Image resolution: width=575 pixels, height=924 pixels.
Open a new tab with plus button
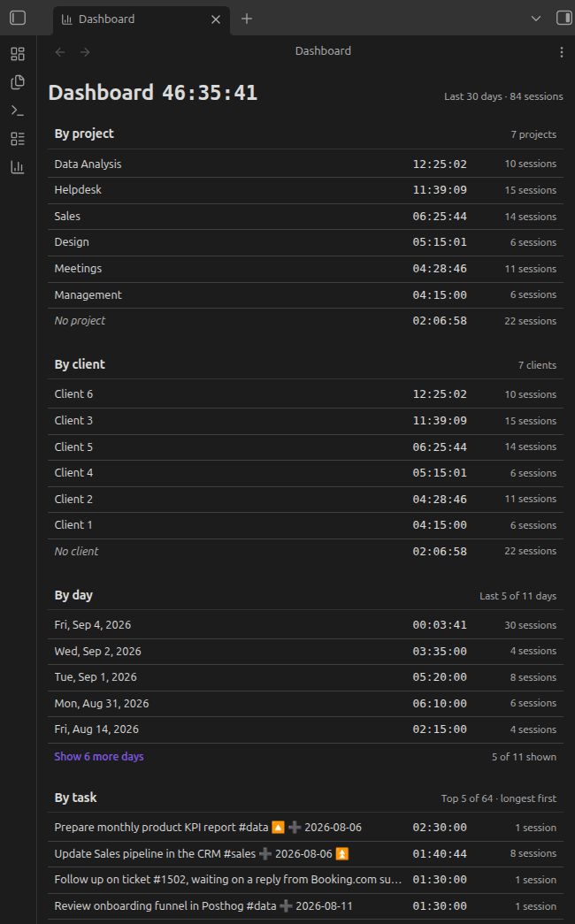point(247,19)
